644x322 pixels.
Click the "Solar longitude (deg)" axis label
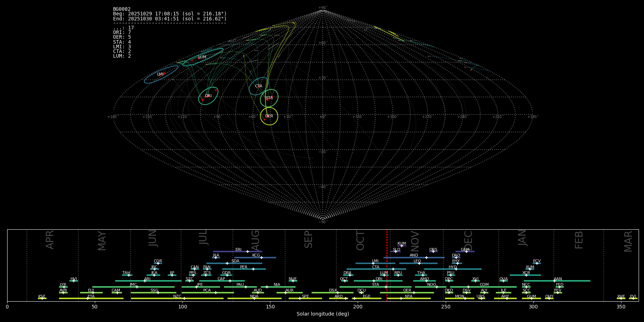point(323,314)
